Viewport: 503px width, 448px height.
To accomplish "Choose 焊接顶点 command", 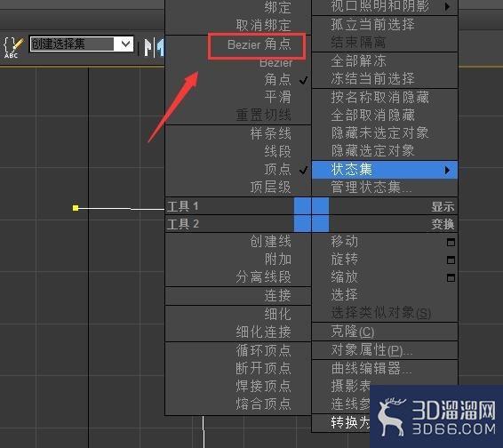I will pos(263,386).
